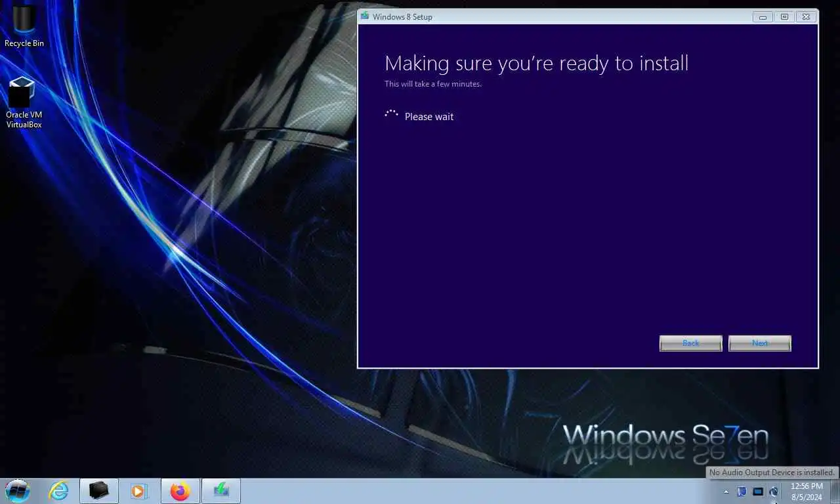Click the network monitor tray icon
Image resolution: width=840 pixels, height=504 pixels.
coord(758,492)
